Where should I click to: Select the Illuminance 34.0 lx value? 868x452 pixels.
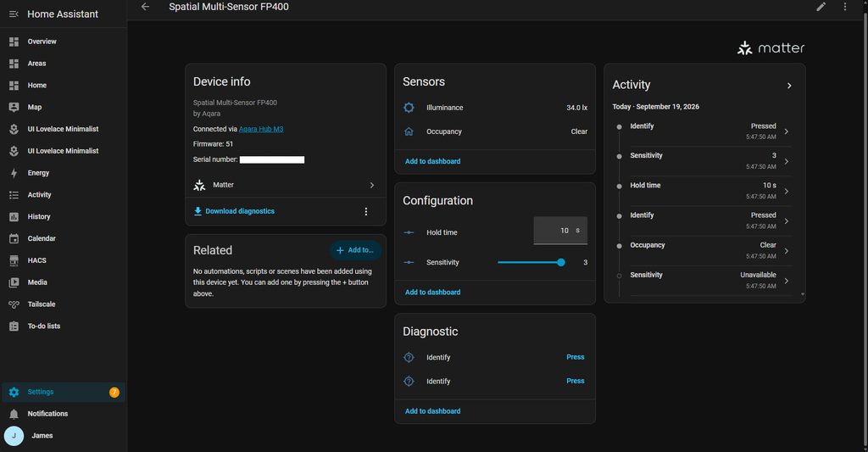click(576, 108)
